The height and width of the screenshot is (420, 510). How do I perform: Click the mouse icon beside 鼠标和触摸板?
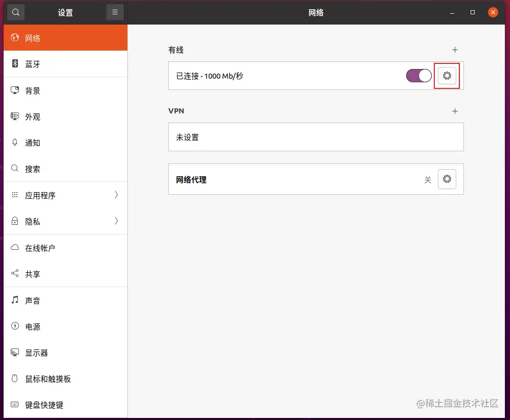coord(15,378)
